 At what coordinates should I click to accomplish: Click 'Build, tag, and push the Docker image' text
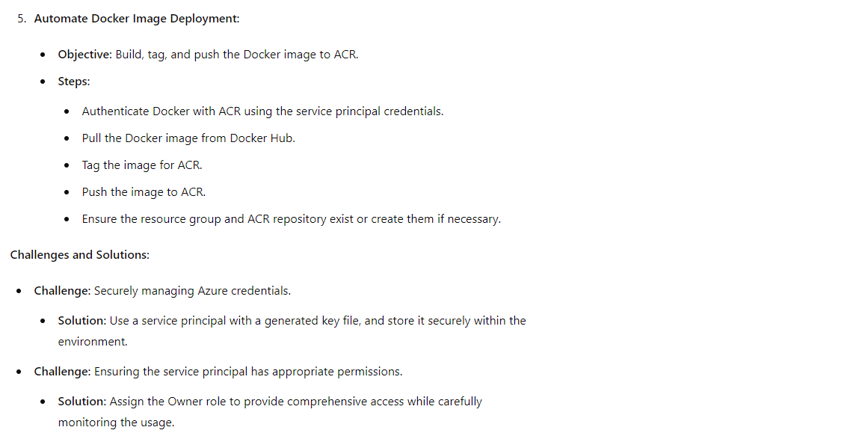click(x=217, y=55)
